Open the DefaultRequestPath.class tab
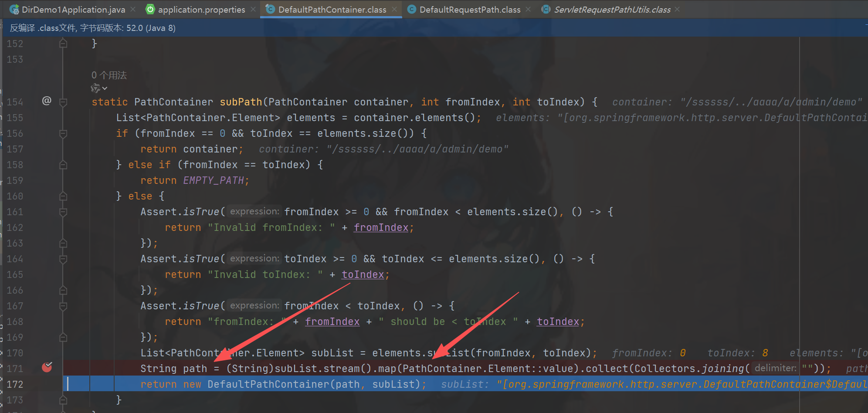 pos(470,10)
